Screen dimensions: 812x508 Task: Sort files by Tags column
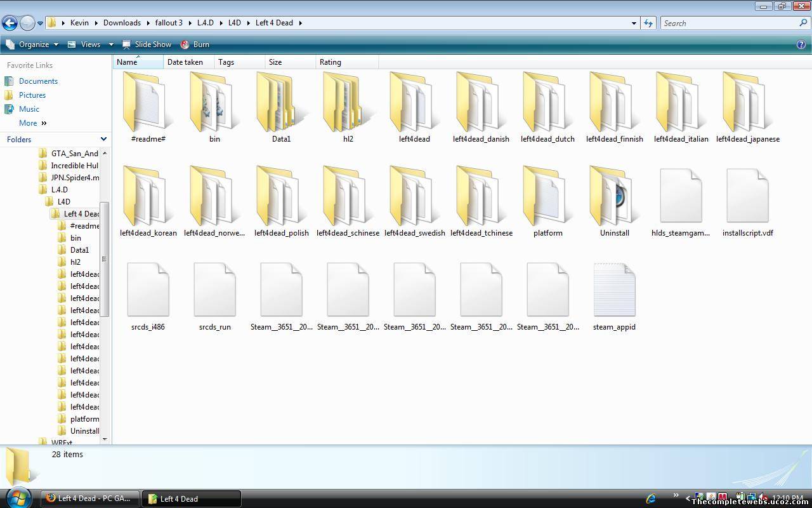pos(240,62)
